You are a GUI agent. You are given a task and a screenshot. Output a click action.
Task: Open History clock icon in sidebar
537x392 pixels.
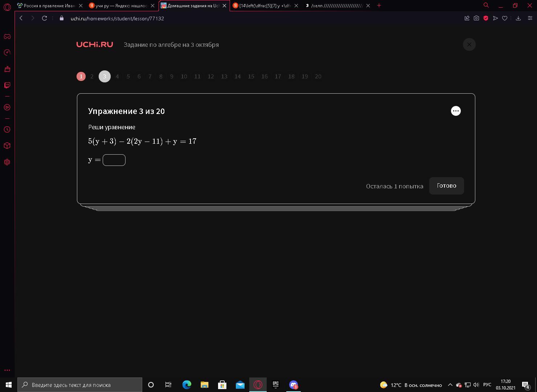7,130
